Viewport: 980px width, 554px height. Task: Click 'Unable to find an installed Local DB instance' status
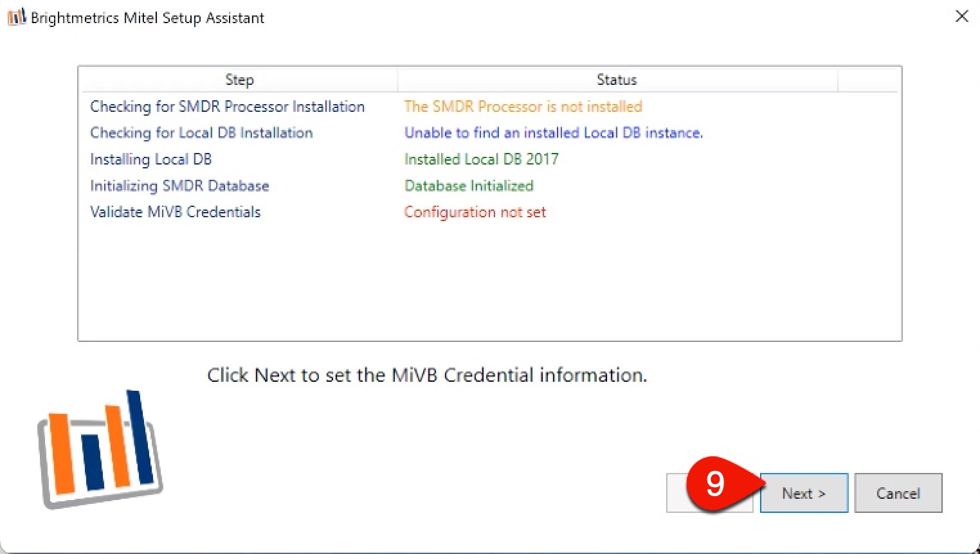pyautogui.click(x=553, y=133)
